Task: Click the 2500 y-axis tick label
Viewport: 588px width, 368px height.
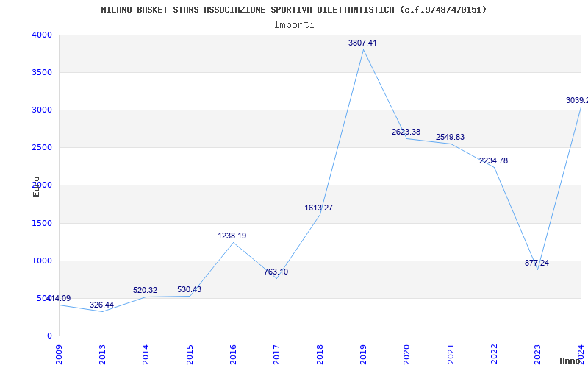Action: point(40,148)
